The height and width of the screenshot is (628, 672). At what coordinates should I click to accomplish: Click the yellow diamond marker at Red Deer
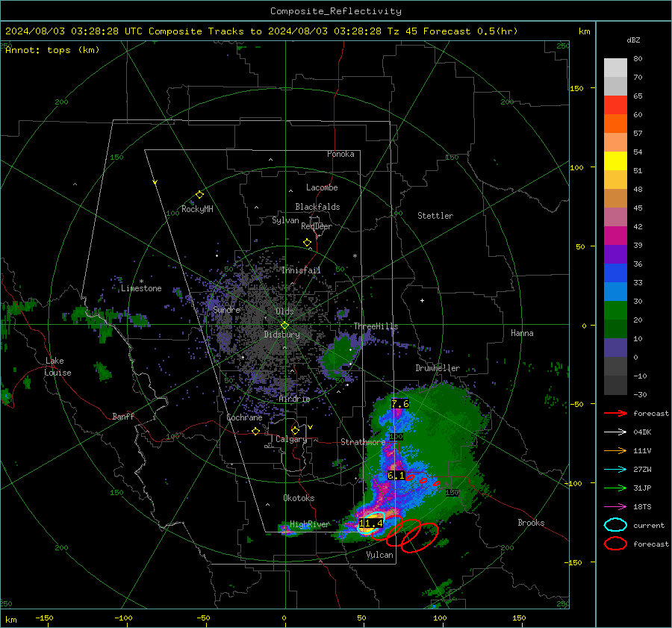(308, 243)
